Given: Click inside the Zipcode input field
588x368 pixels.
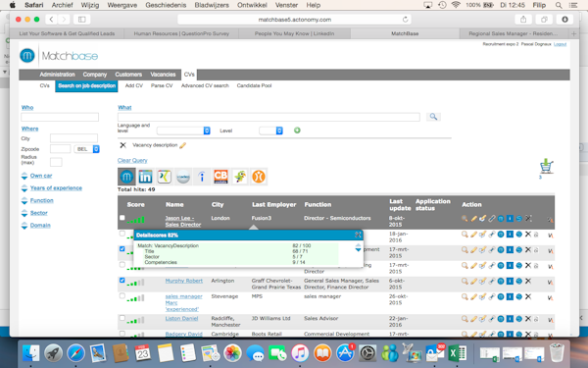Looking at the screenshot, I should [60, 149].
